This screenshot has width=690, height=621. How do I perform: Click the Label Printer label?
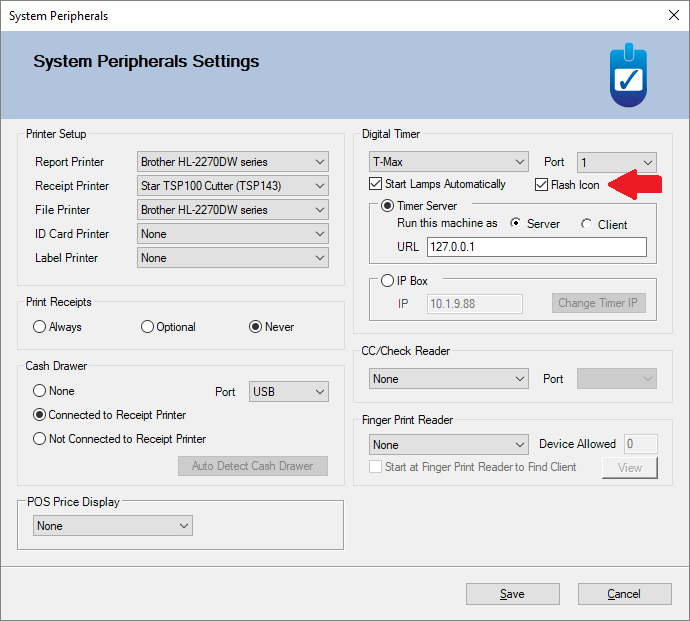coord(66,258)
